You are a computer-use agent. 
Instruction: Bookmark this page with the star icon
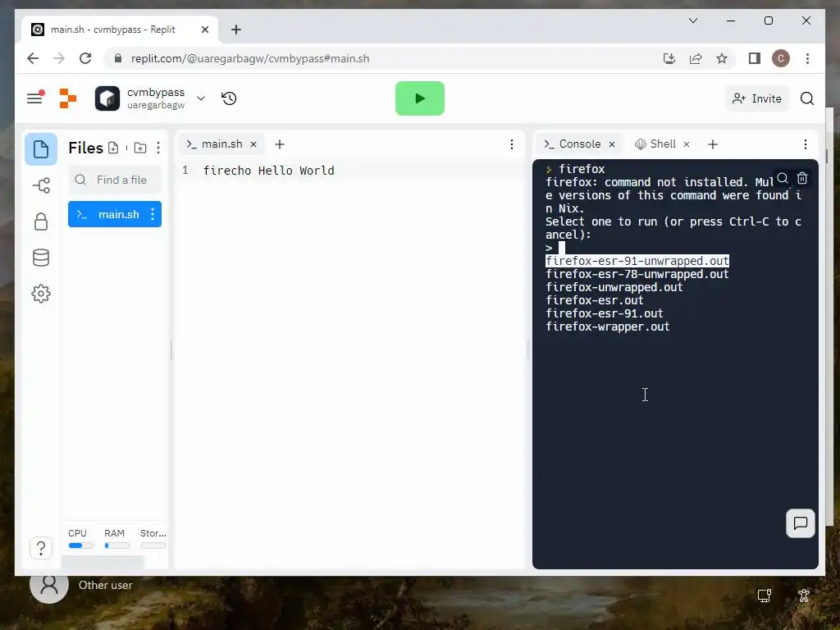click(722, 58)
